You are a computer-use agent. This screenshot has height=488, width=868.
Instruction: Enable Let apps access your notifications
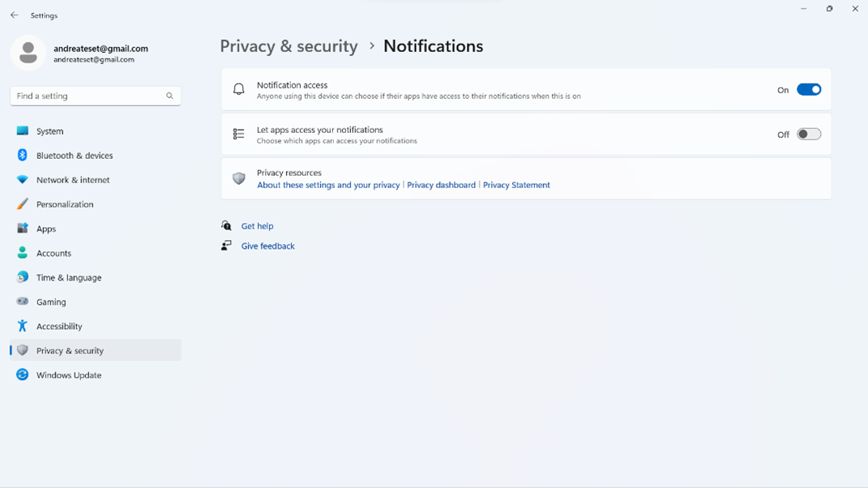pyautogui.click(x=808, y=135)
